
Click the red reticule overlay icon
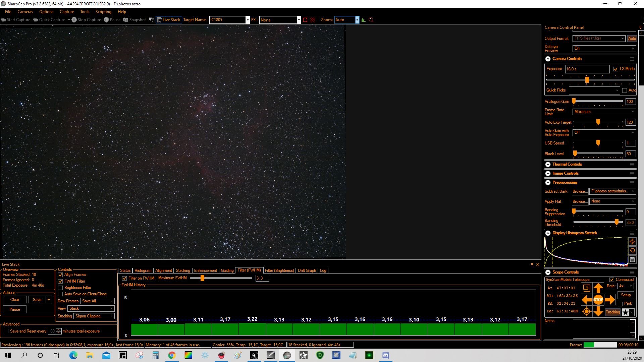pos(313,20)
